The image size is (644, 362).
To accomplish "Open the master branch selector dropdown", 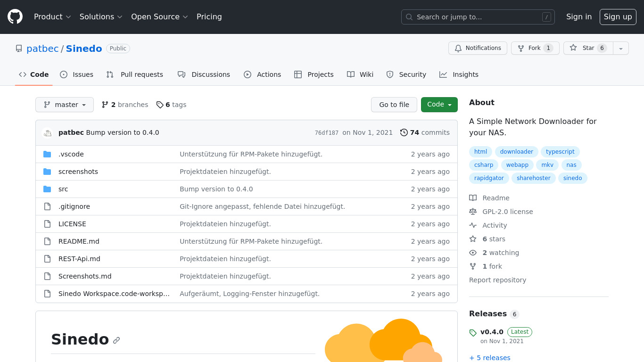I will (x=65, y=105).
